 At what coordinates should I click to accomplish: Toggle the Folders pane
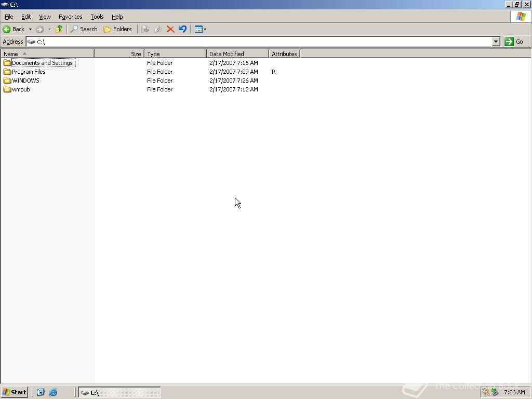117,29
